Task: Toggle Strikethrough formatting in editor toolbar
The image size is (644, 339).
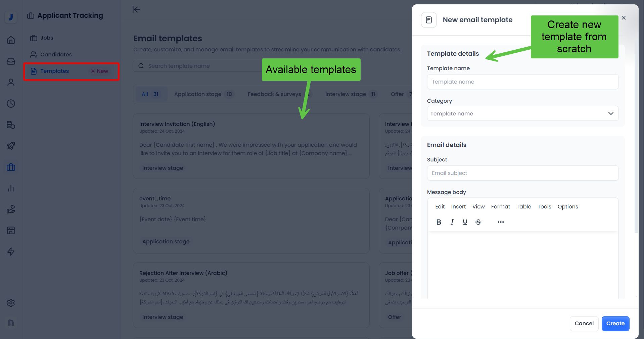Action: pyautogui.click(x=478, y=222)
